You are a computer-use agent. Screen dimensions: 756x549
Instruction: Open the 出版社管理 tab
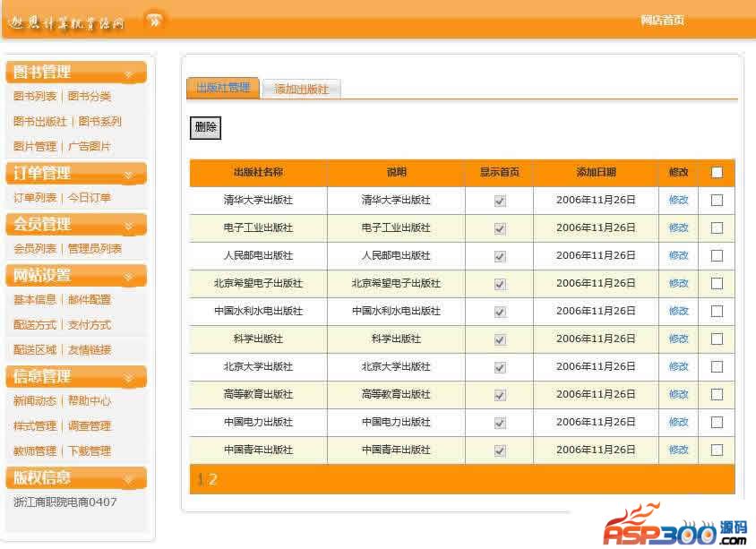tap(223, 87)
